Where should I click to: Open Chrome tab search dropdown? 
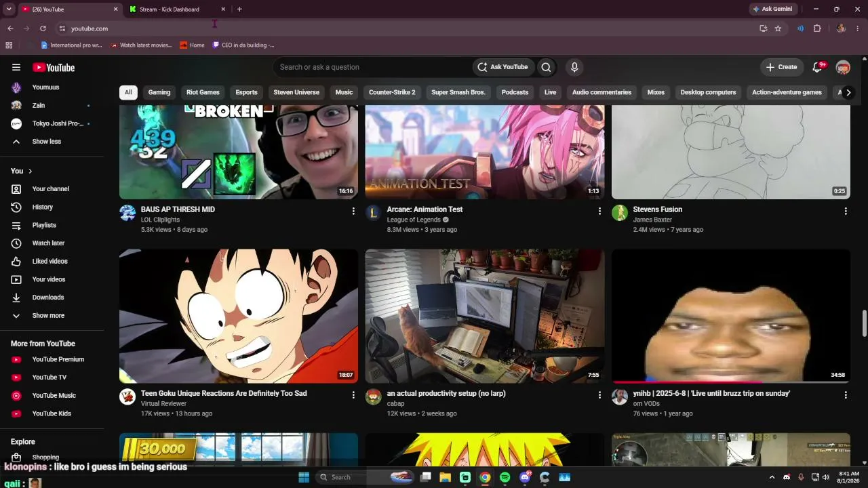click(9, 9)
